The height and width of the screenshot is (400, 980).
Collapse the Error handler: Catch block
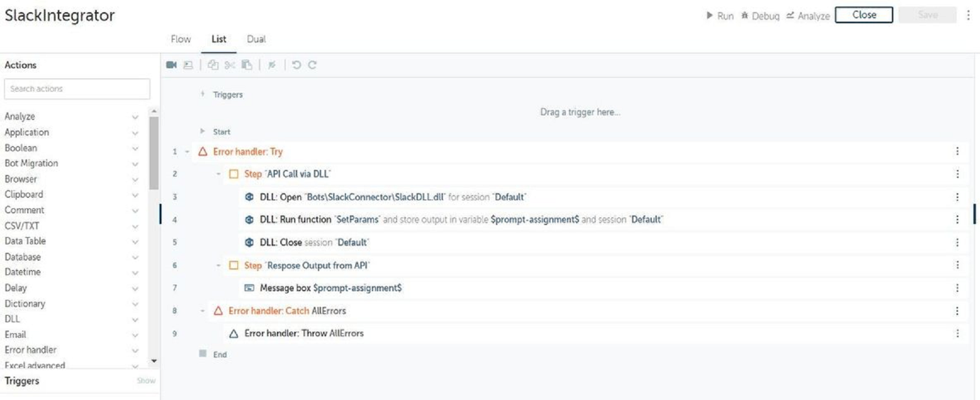click(203, 311)
